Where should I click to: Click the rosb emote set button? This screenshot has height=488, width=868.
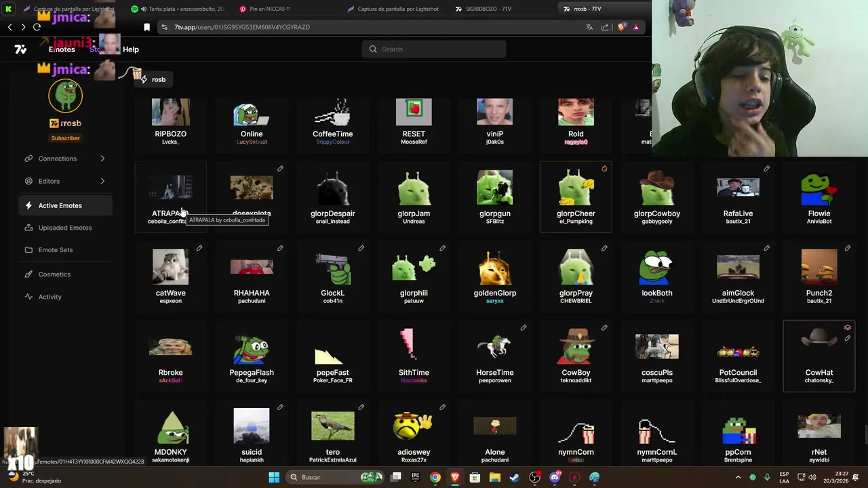[153, 79]
